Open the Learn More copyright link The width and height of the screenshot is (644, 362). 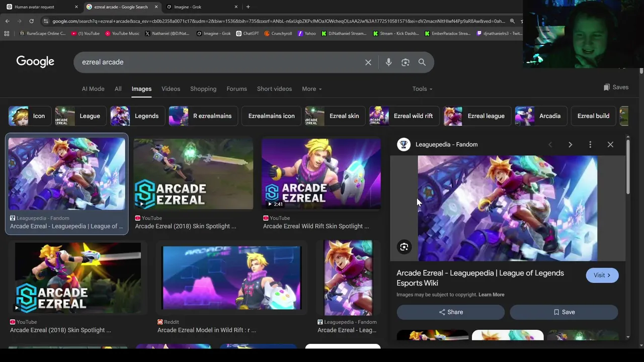pos(491,295)
